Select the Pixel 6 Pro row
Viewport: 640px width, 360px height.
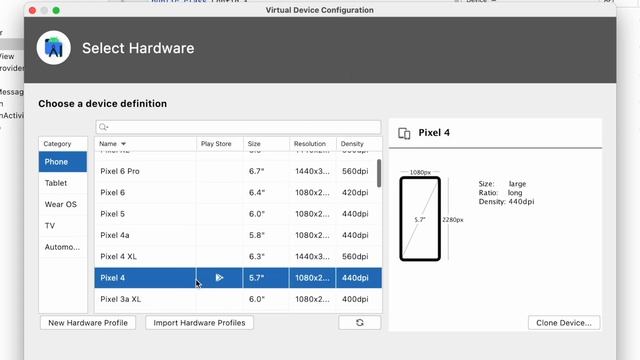tap(238, 171)
